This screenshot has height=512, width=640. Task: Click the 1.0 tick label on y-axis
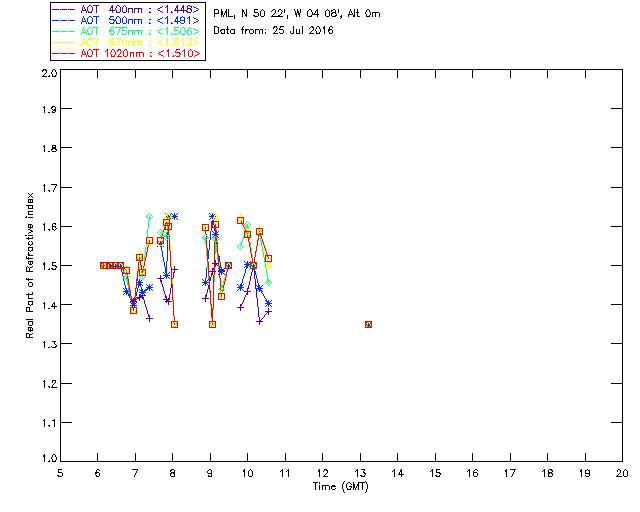click(x=48, y=460)
